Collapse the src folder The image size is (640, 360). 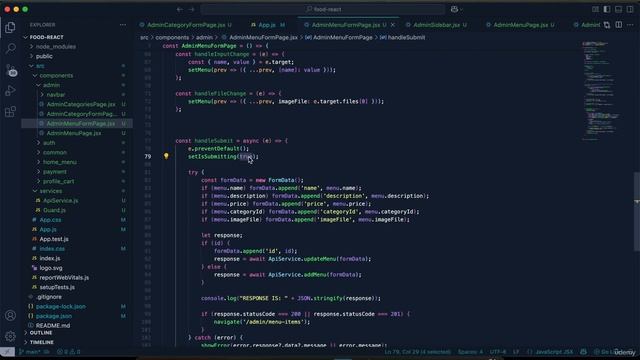(x=40, y=66)
